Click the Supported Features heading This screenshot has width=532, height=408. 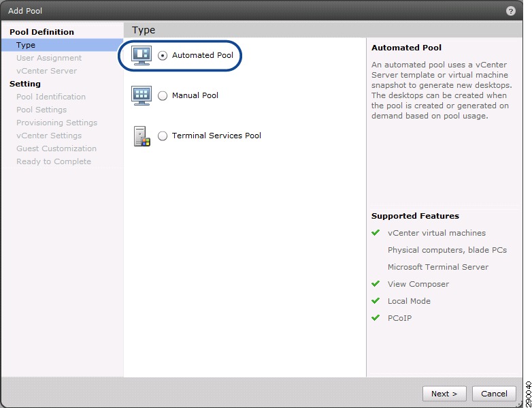point(415,216)
